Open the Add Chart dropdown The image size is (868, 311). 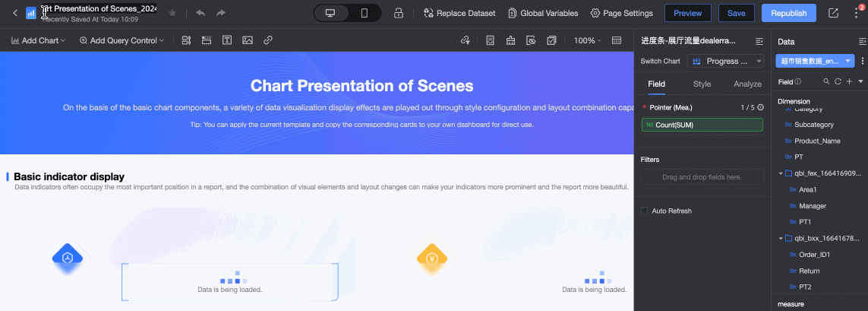tap(38, 40)
